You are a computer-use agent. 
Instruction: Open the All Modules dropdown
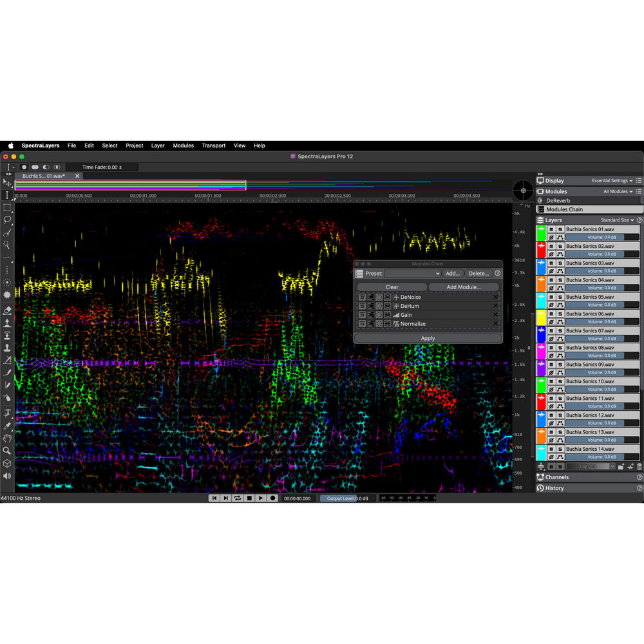click(618, 191)
